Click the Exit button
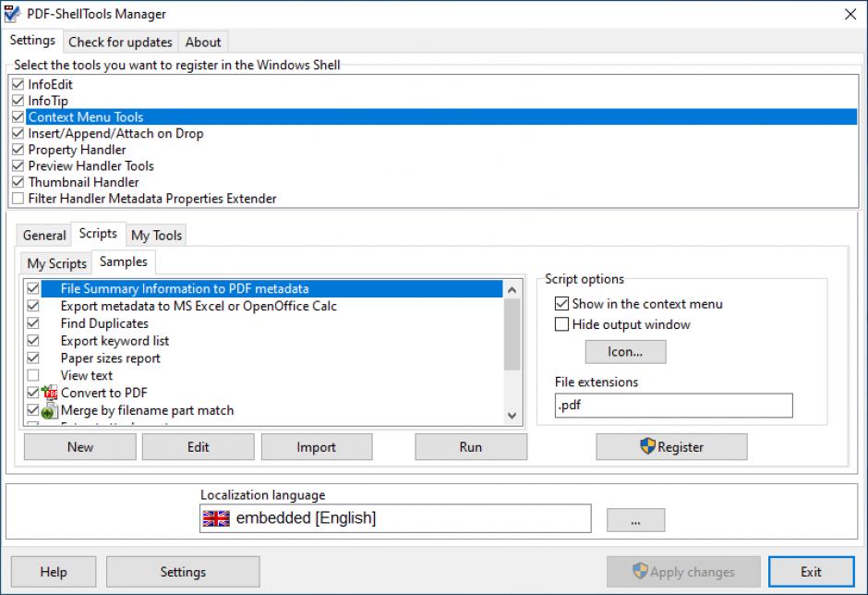868x595 pixels. 811,572
